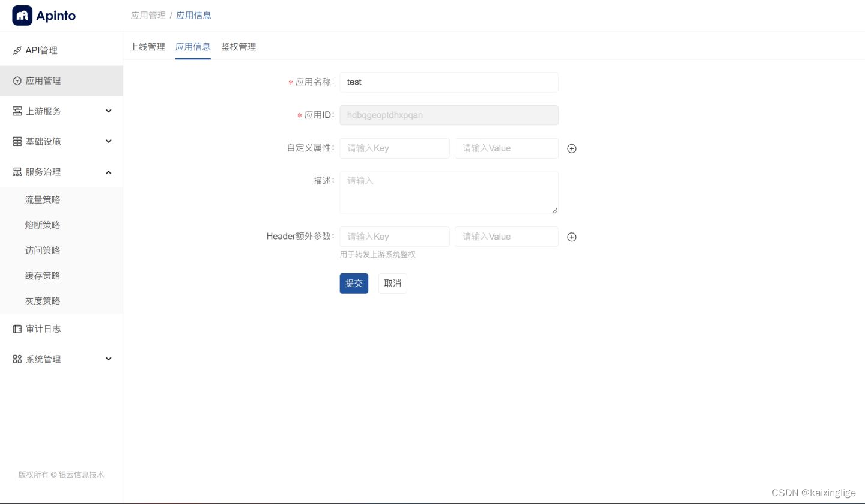This screenshot has width=865, height=504.
Task: Open API管理 in the sidebar
Action: (x=61, y=51)
